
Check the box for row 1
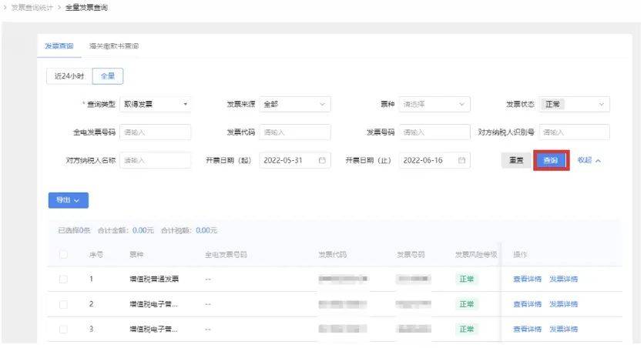[x=63, y=279]
